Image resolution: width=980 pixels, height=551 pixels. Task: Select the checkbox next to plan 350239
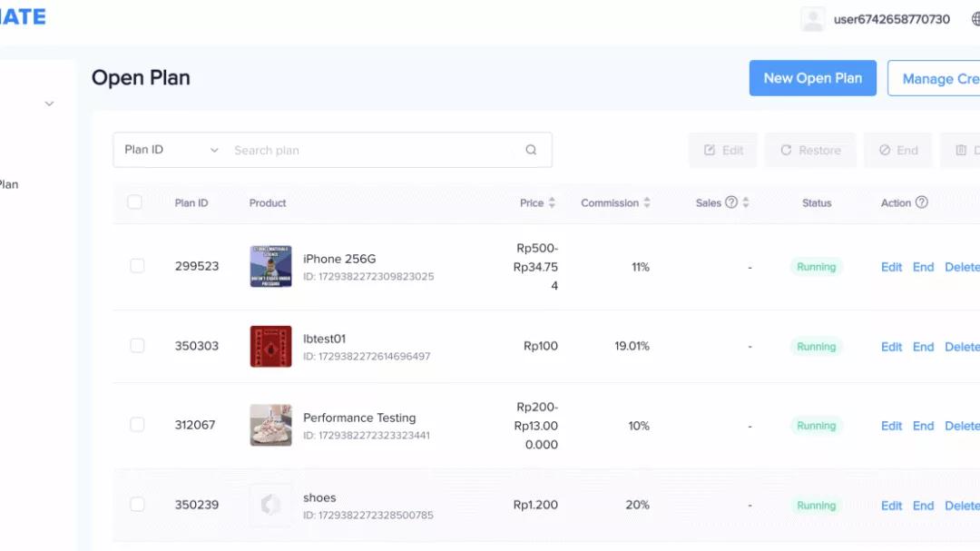tap(137, 505)
